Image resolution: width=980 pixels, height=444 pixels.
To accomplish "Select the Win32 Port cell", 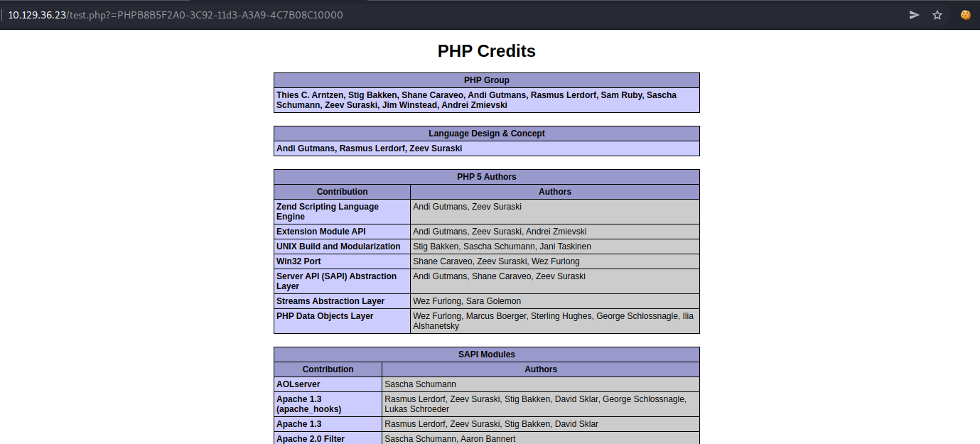I will (342, 261).
